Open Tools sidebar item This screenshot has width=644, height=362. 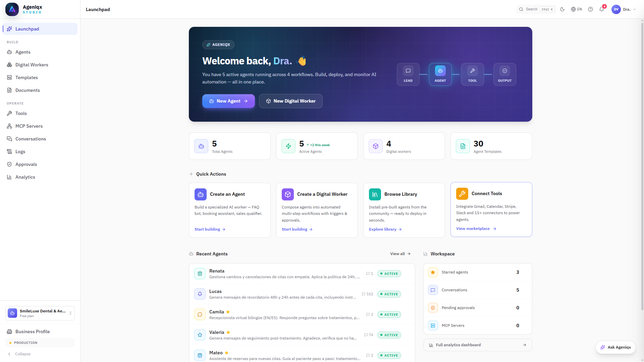point(40,113)
